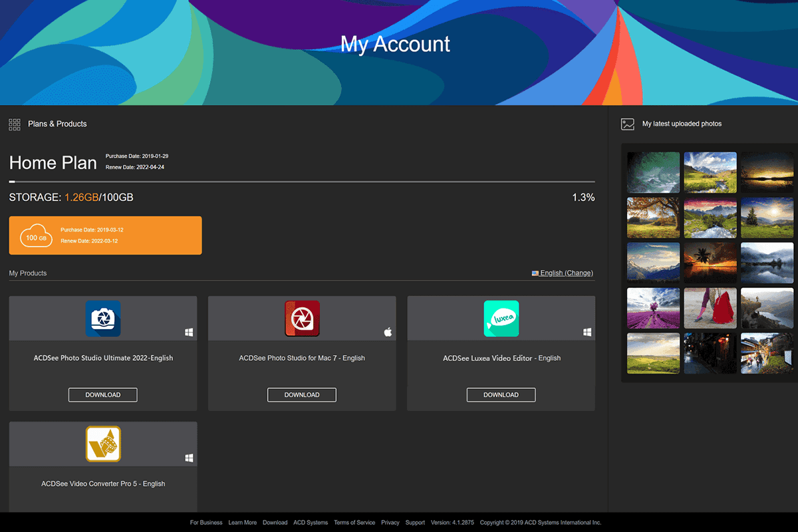View the sun behind pine tree photo
This screenshot has width=798, height=532.
[x=767, y=217]
